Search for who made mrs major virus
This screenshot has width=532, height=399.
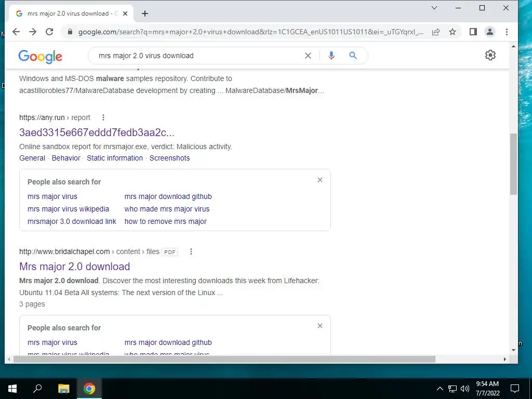(167, 209)
